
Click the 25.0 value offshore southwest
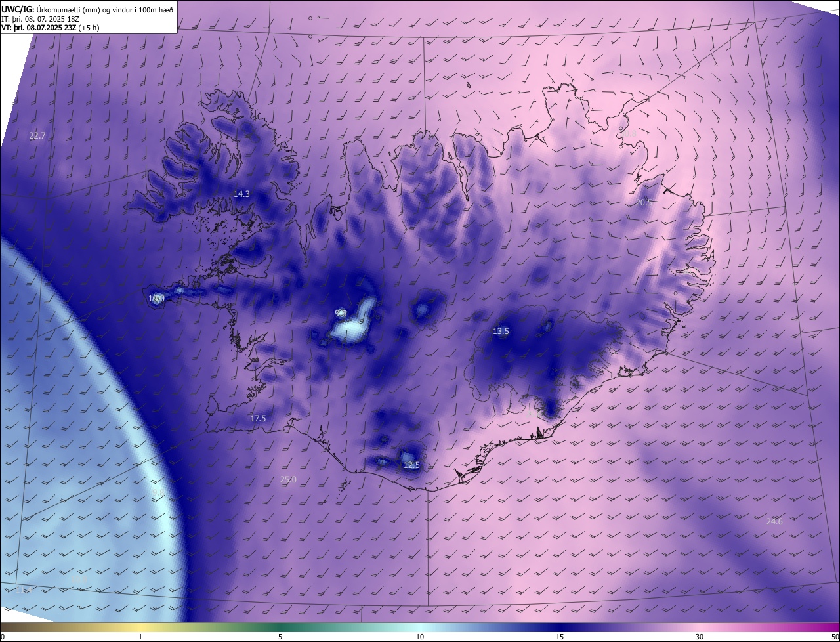pos(288,480)
